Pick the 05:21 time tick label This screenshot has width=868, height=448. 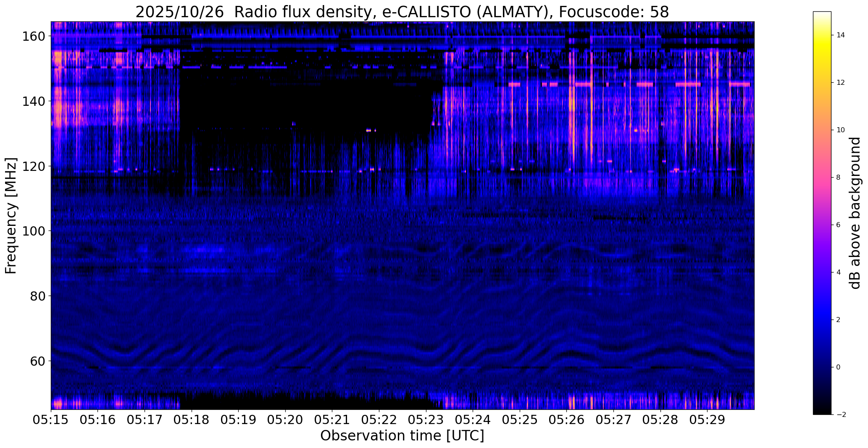(x=332, y=420)
